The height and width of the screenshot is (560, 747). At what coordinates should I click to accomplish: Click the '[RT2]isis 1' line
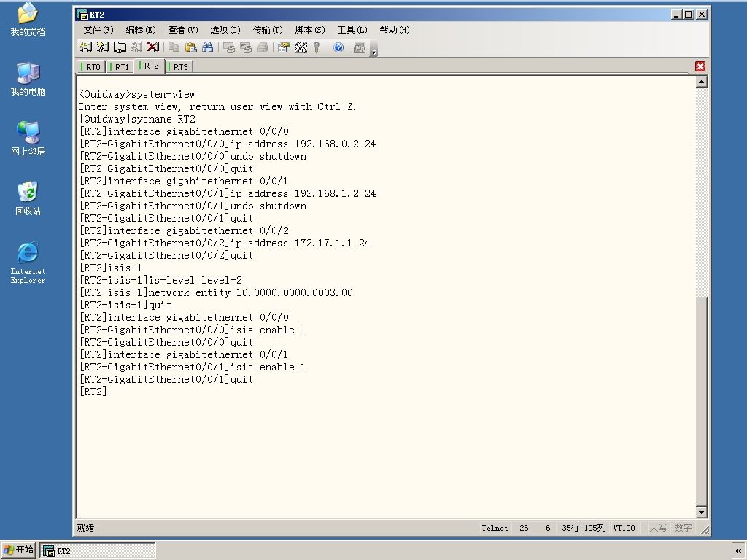click(x=111, y=268)
